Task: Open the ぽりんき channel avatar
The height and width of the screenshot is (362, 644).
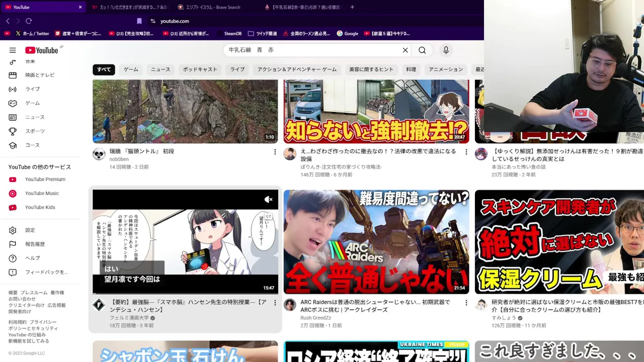Action: (x=290, y=154)
